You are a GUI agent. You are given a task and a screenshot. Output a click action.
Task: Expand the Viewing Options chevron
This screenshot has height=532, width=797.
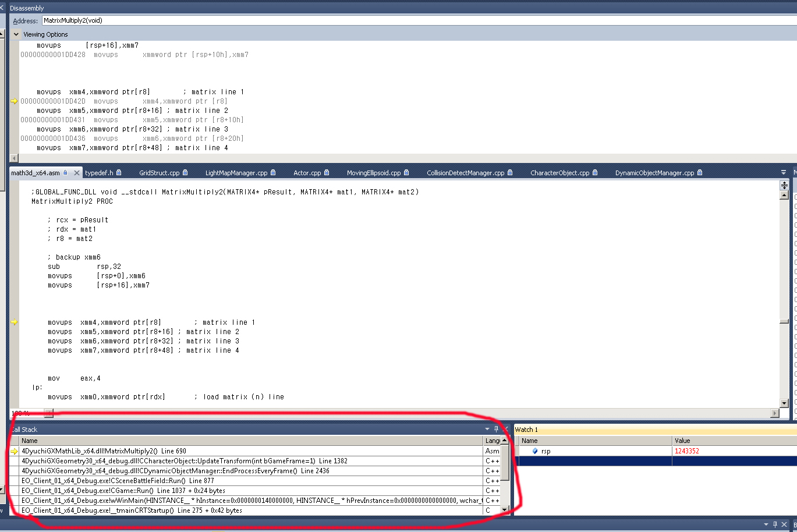click(x=16, y=34)
